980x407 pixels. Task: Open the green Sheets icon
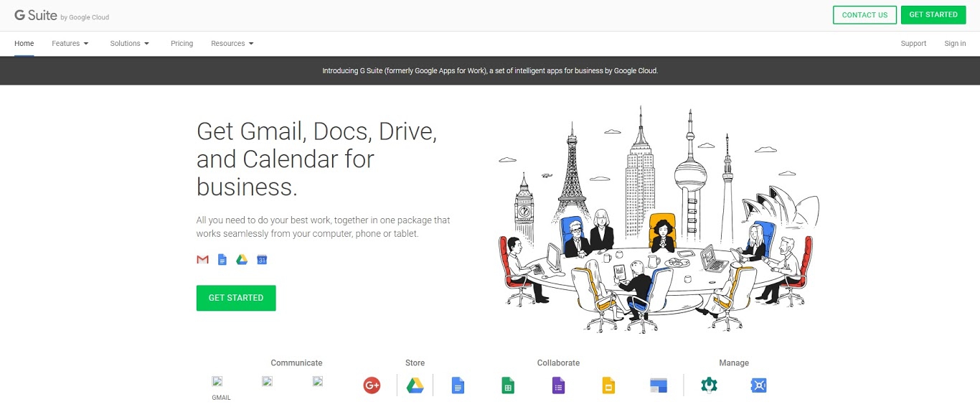[508, 385]
